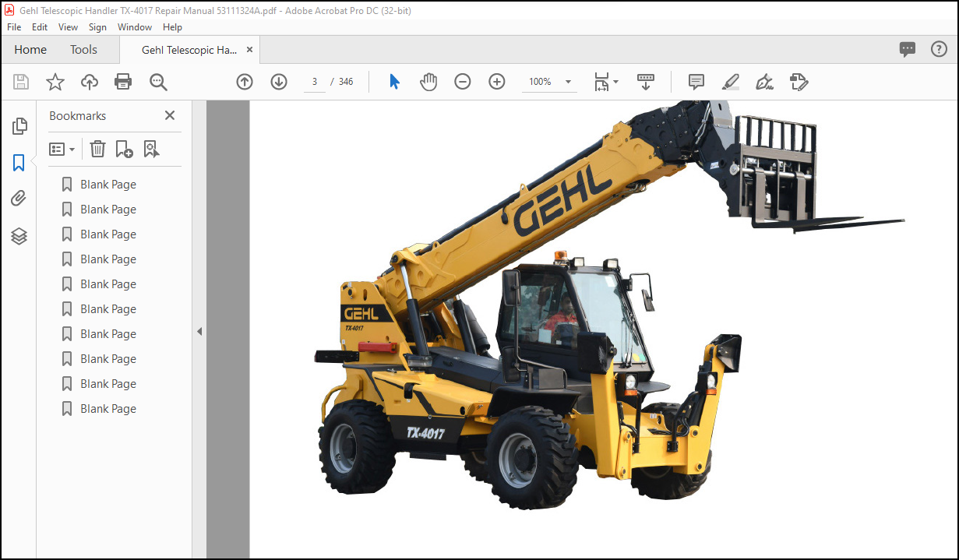Image resolution: width=959 pixels, height=560 pixels.
Task: Select the eighth Blank Page bookmark
Action: point(108,359)
